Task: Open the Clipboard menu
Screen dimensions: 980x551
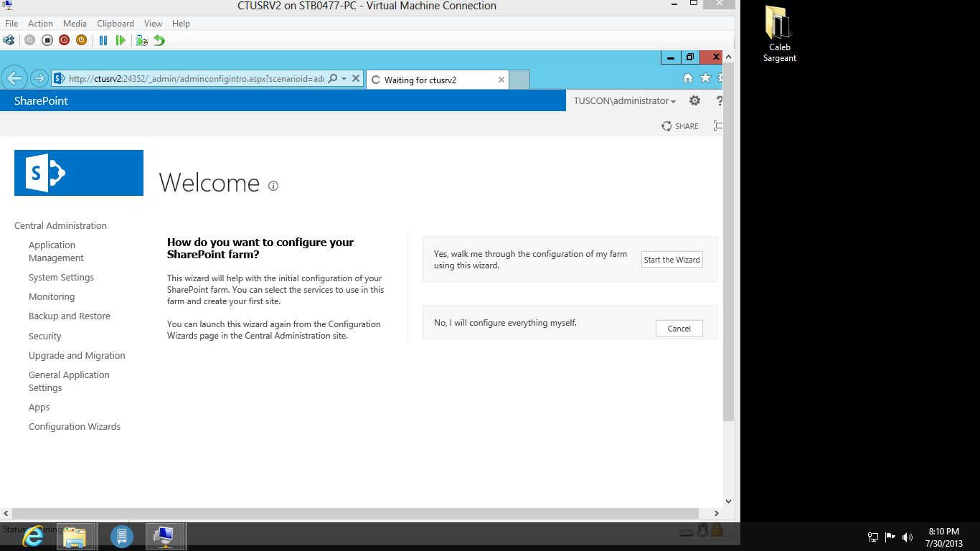Action: pyautogui.click(x=116, y=24)
